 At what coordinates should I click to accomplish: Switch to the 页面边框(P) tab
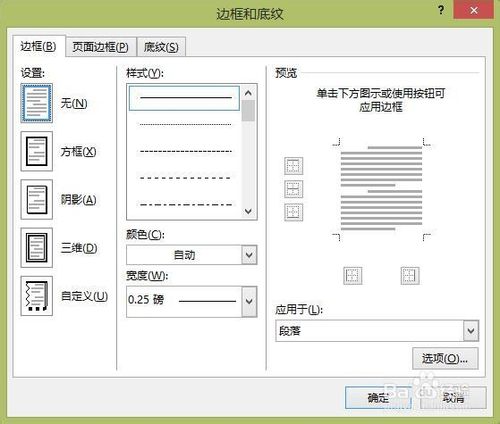pyautogui.click(x=101, y=47)
